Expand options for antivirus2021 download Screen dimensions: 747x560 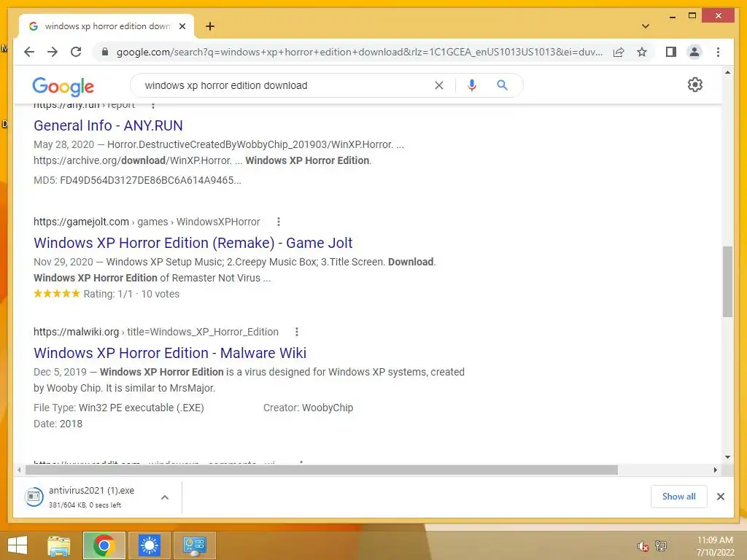click(165, 497)
